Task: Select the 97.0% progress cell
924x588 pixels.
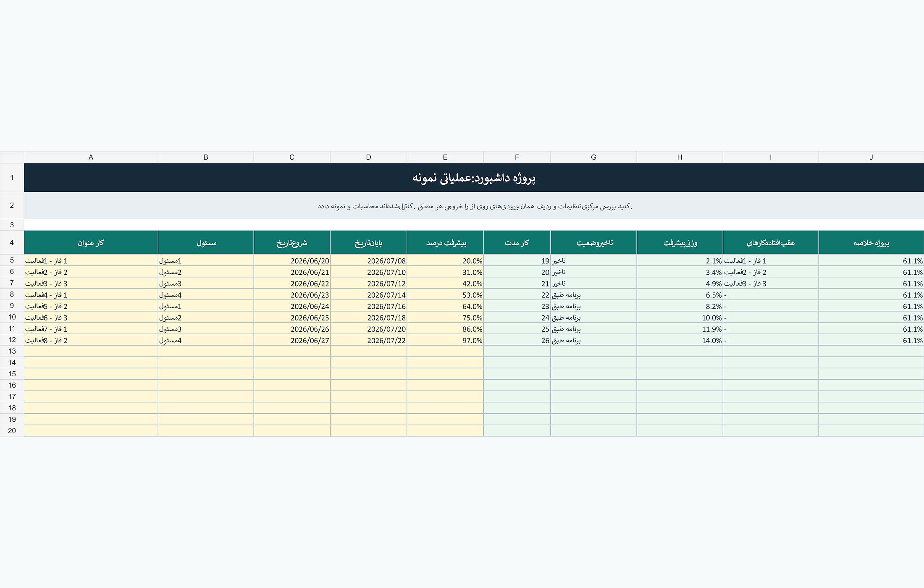Action: [445, 340]
